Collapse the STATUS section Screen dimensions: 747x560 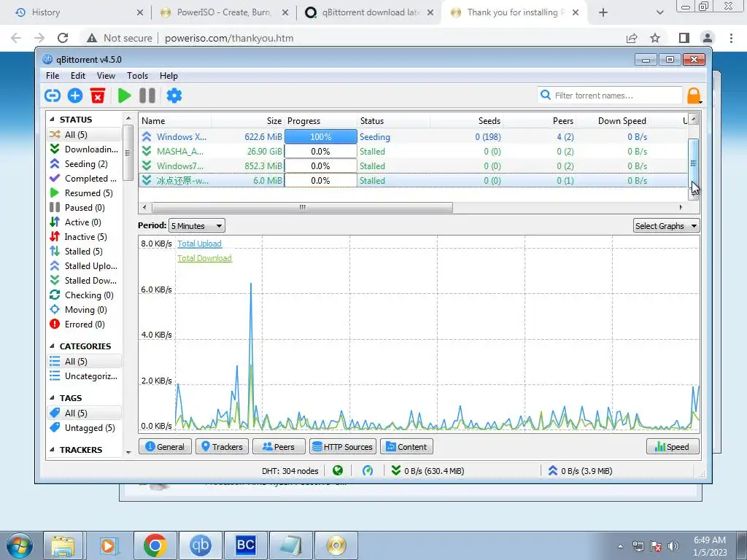[x=52, y=120]
